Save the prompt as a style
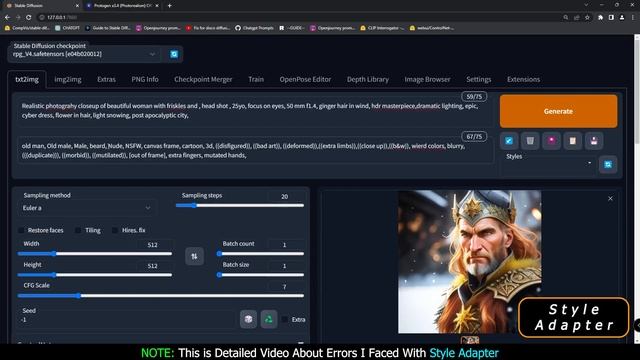The height and width of the screenshot is (360, 640). point(594,141)
